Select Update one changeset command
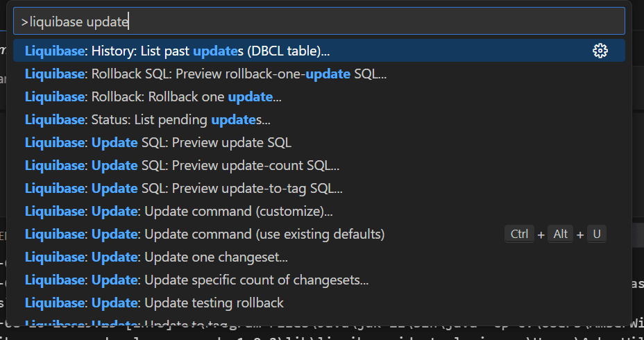644x340 pixels. coord(156,257)
